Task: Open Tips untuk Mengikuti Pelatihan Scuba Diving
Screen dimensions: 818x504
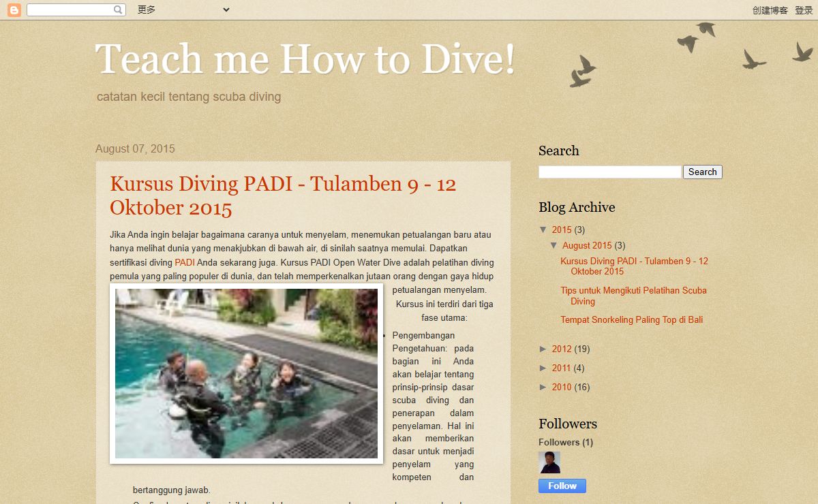Action: pyautogui.click(x=633, y=296)
